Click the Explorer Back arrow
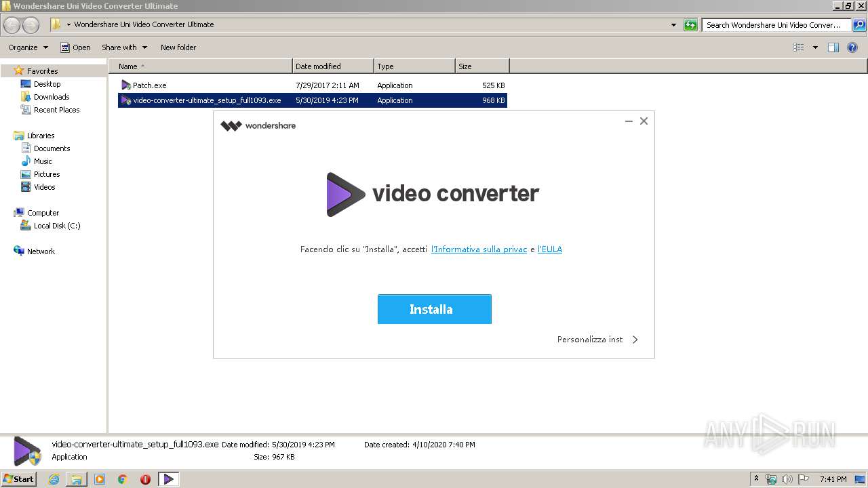868x488 pixels. (x=12, y=25)
